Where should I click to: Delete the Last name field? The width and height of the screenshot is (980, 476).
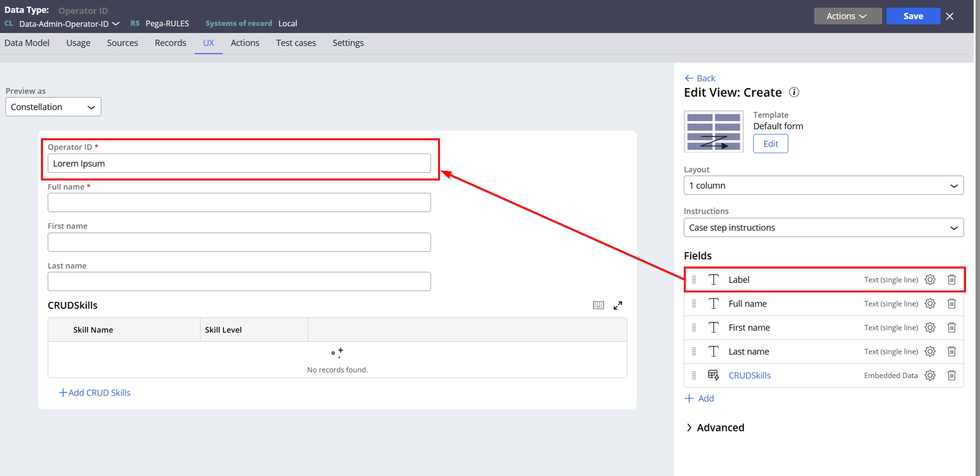[951, 351]
